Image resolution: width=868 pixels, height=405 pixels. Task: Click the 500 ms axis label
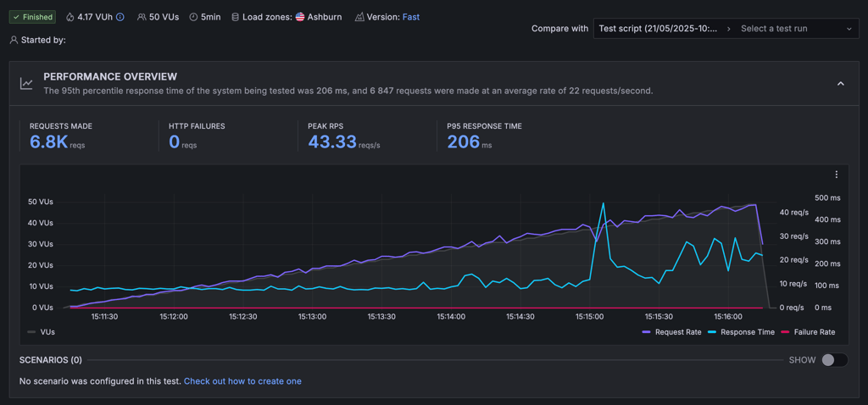pyautogui.click(x=827, y=197)
